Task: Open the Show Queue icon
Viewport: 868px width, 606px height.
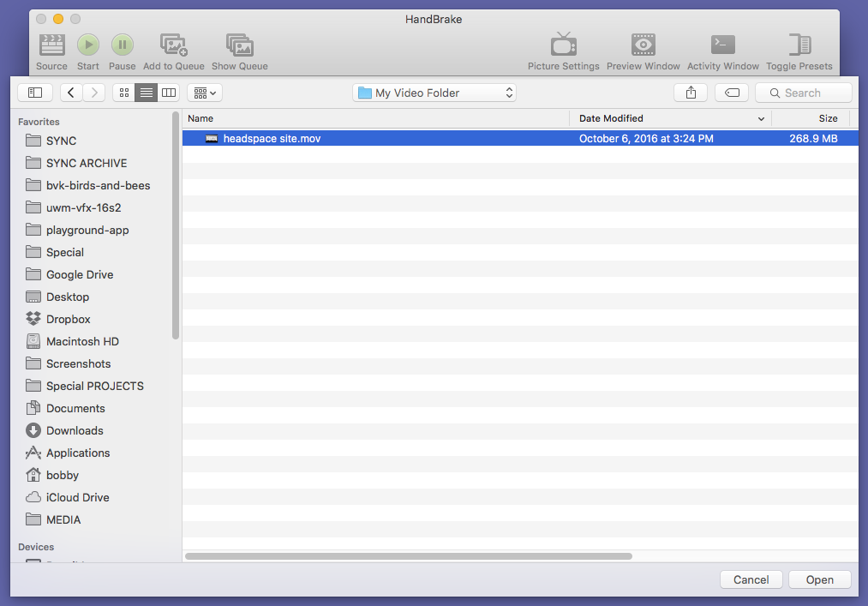Action: pyautogui.click(x=240, y=45)
